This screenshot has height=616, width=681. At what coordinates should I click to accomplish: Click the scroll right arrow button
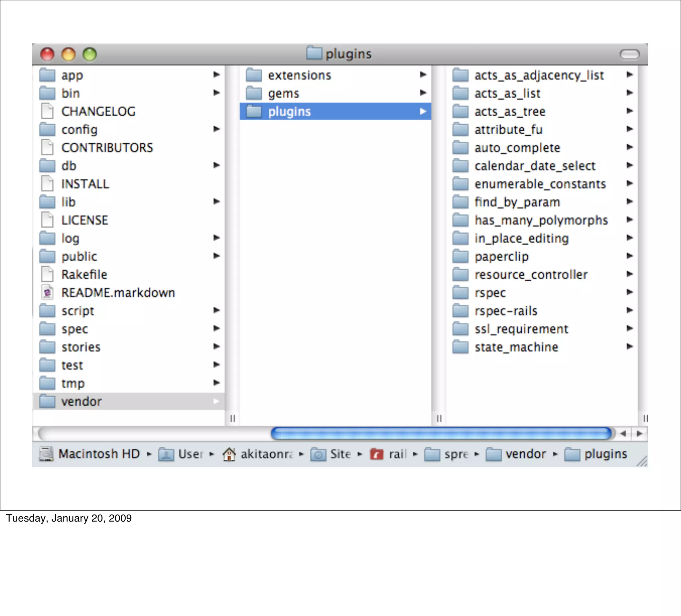tap(639, 433)
